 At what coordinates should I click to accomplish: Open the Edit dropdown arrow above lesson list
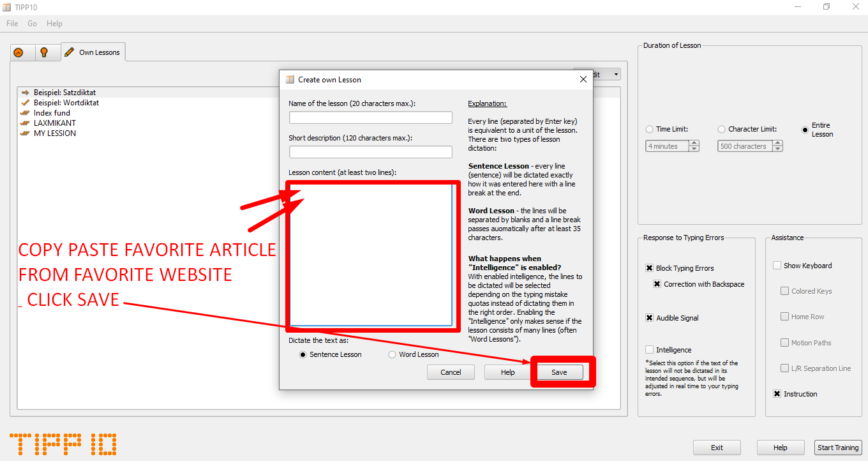coord(616,75)
